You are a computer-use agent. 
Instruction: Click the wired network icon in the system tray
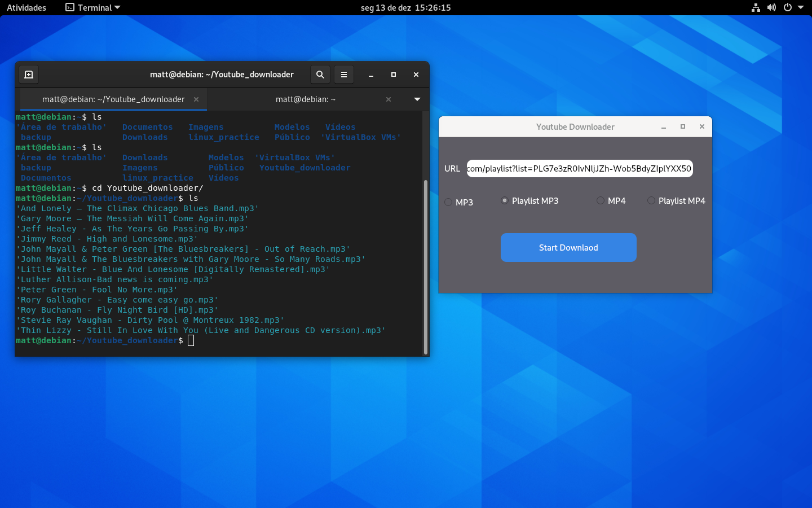coord(756,7)
